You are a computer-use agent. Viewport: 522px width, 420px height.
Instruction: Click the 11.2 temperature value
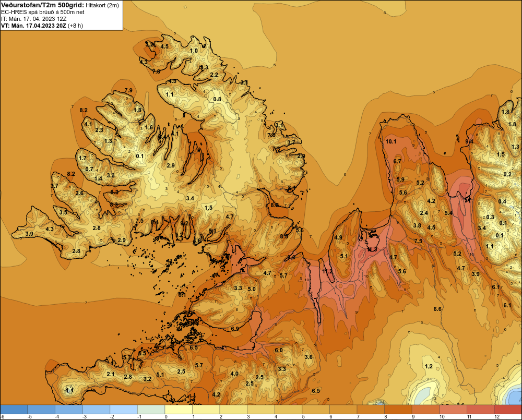[x=327, y=272]
